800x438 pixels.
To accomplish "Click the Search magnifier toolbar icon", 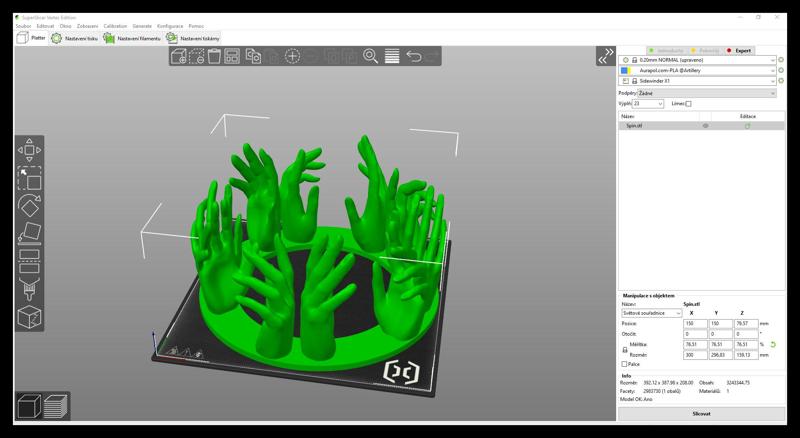I will coord(370,56).
